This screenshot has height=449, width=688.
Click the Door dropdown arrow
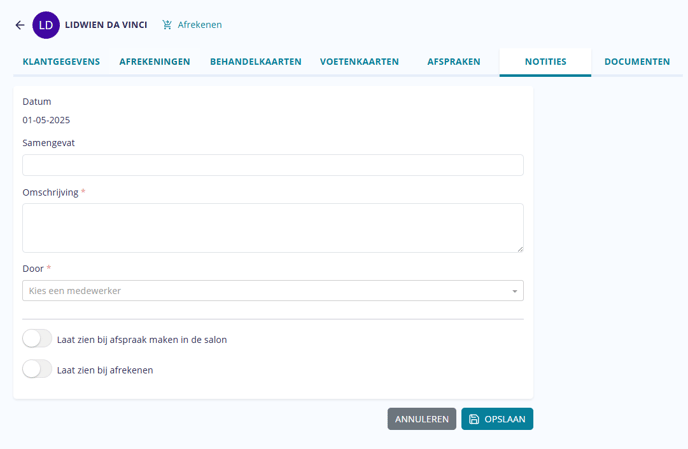[x=515, y=291]
